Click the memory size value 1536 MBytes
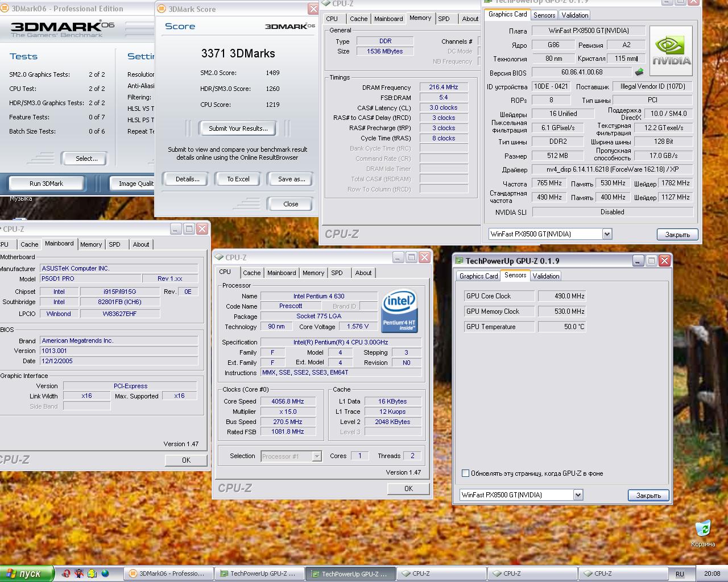 384,51
